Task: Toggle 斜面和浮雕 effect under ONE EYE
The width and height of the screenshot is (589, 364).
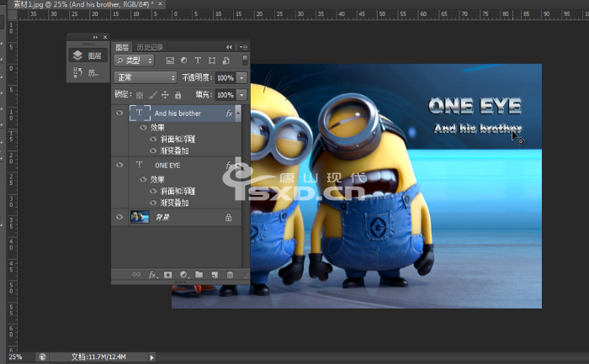Action: (153, 191)
